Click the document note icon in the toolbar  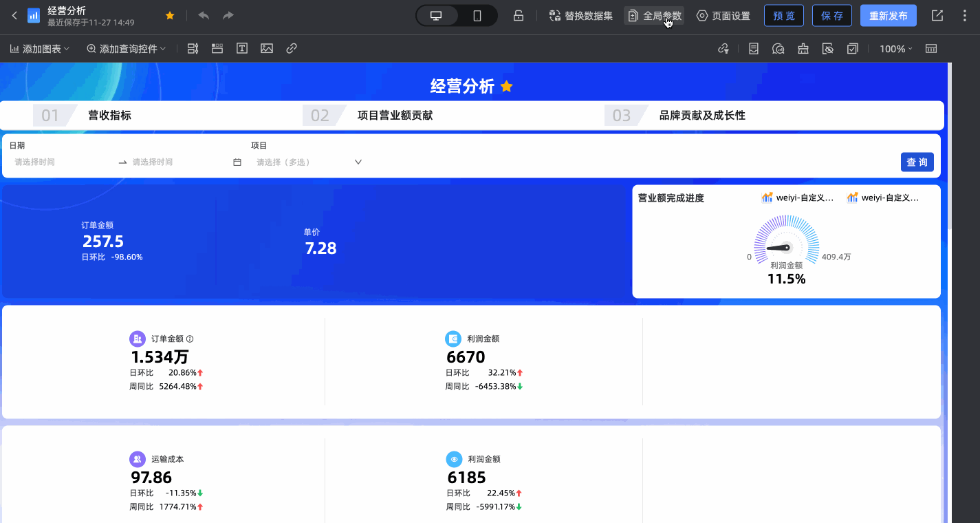coord(754,49)
